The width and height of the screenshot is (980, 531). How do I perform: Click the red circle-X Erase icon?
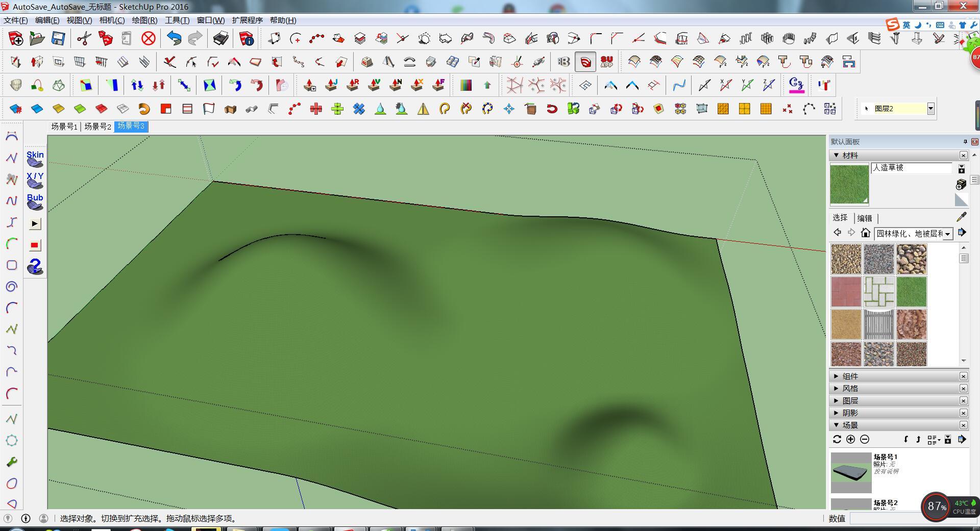point(149,39)
